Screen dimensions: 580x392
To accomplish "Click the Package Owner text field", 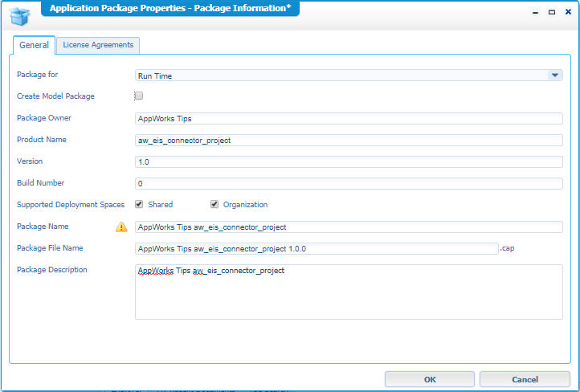I will (349, 118).
